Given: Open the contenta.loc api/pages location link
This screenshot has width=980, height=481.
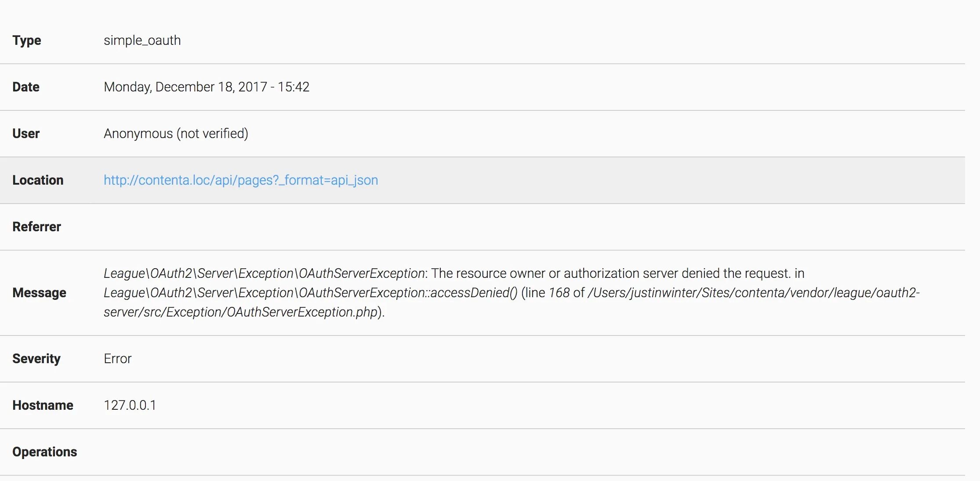Looking at the screenshot, I should tap(240, 180).
